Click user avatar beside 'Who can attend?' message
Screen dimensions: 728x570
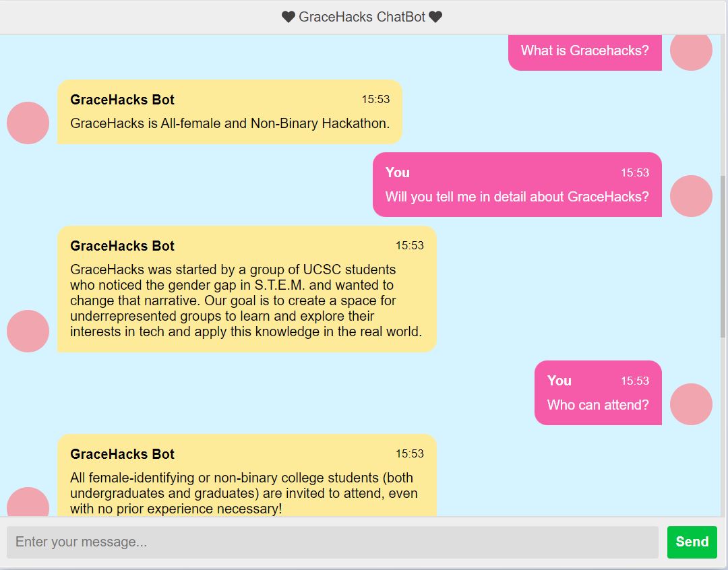[x=691, y=404]
